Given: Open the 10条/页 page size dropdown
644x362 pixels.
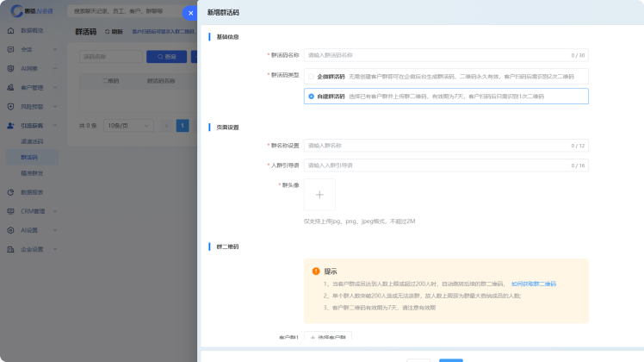Looking at the screenshot, I should click(x=122, y=126).
